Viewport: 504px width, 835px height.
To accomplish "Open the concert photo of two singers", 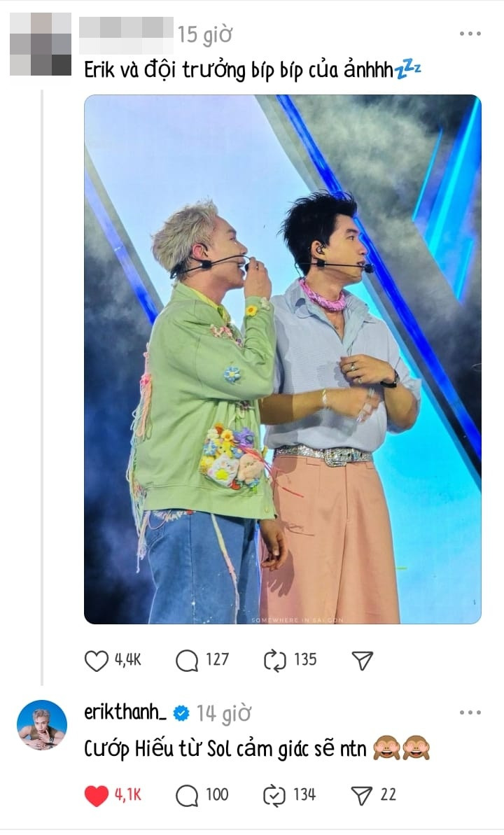I will (282, 359).
